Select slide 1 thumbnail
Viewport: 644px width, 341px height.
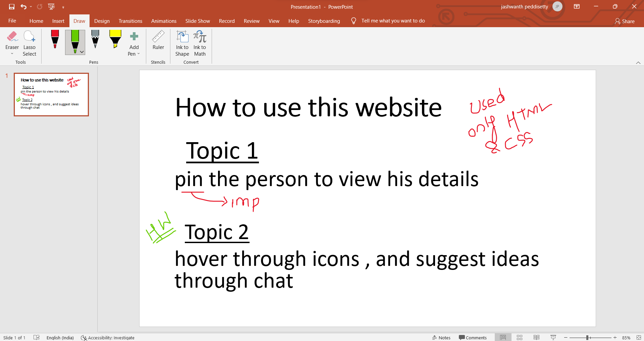51,95
